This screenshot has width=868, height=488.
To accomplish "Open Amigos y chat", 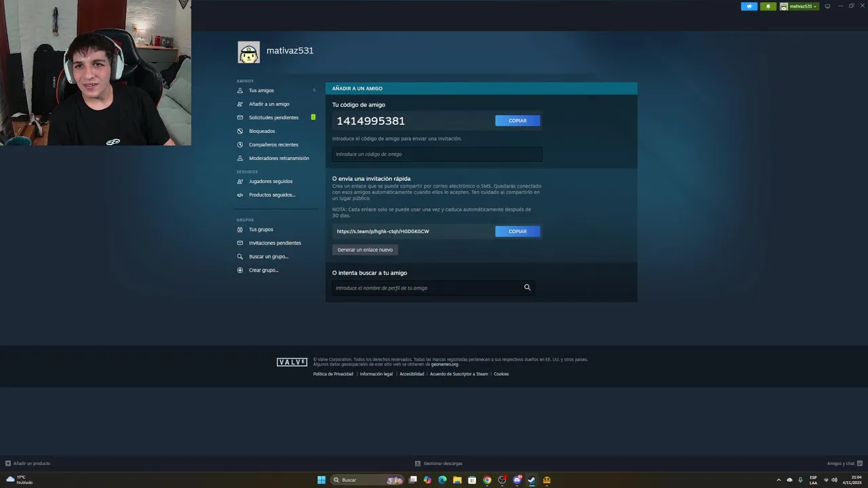I will (844, 464).
